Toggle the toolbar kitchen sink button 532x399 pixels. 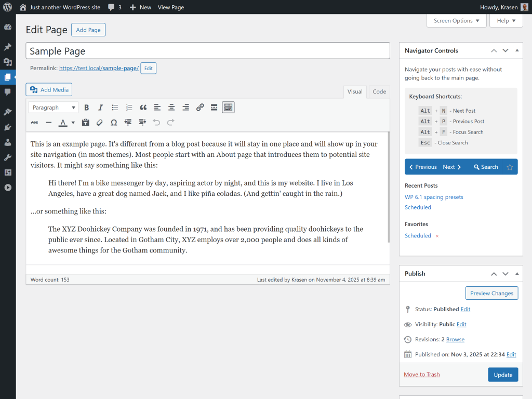coord(228,108)
